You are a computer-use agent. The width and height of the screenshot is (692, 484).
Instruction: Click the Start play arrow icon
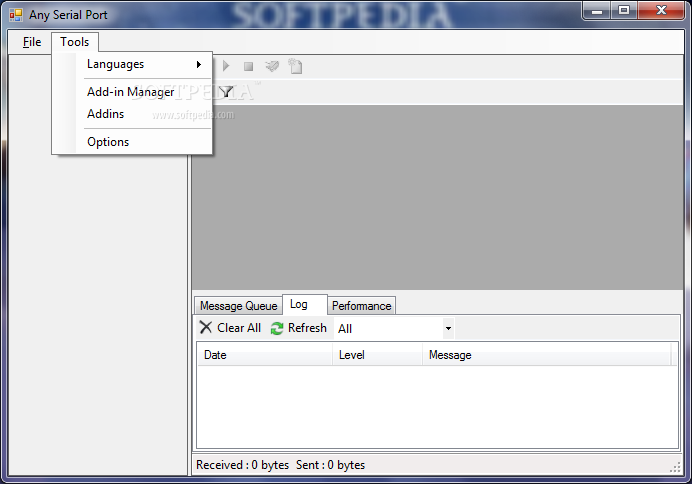pyautogui.click(x=226, y=66)
